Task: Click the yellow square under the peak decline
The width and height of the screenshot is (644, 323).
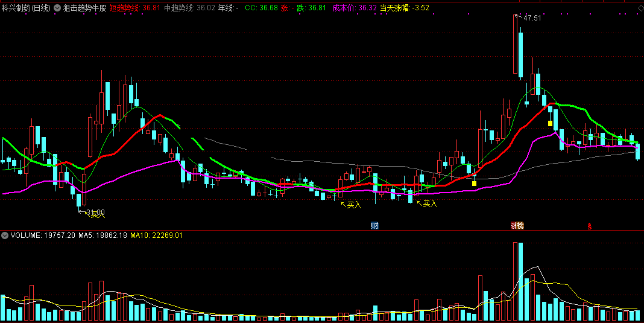Action: pyautogui.click(x=551, y=123)
